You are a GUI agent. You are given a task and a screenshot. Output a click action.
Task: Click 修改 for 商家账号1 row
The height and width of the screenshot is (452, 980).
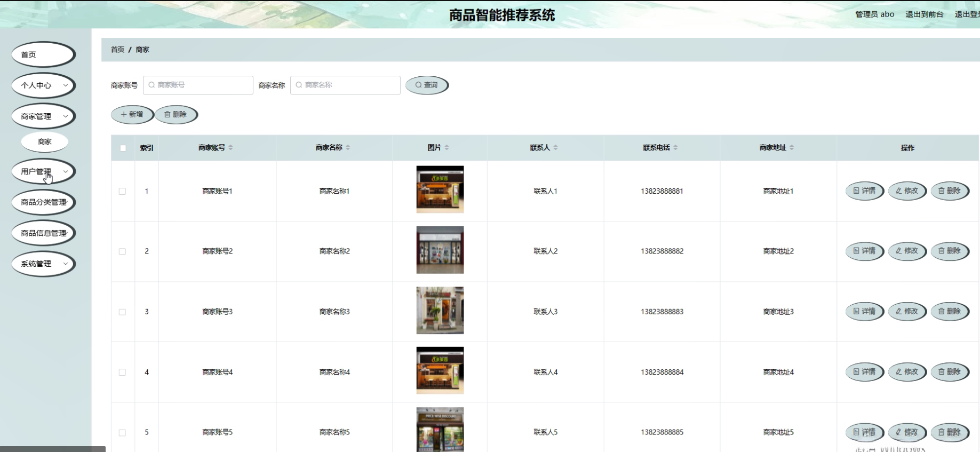(x=907, y=191)
